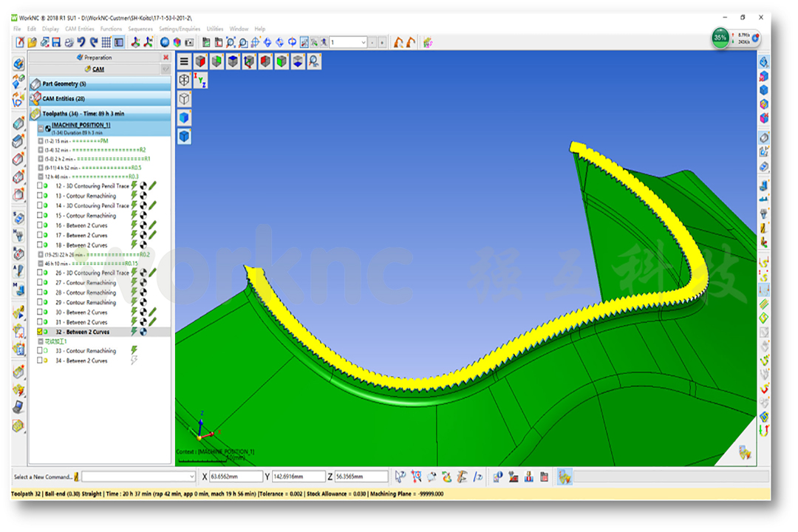Screen dimensions: 798x532
Task: Select the bottom-face blue cube view
Action: 298,61
